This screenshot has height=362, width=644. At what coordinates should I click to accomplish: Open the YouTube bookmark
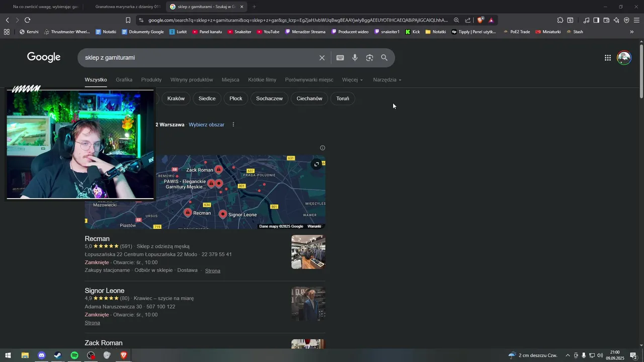click(268, 32)
